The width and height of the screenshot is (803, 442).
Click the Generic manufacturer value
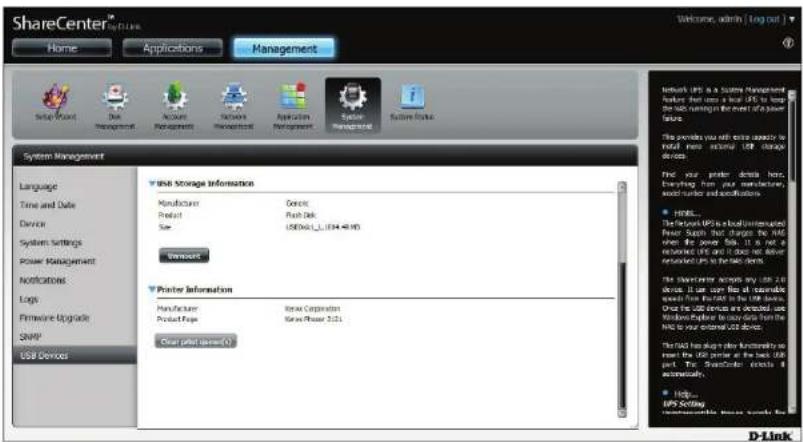tap(297, 203)
